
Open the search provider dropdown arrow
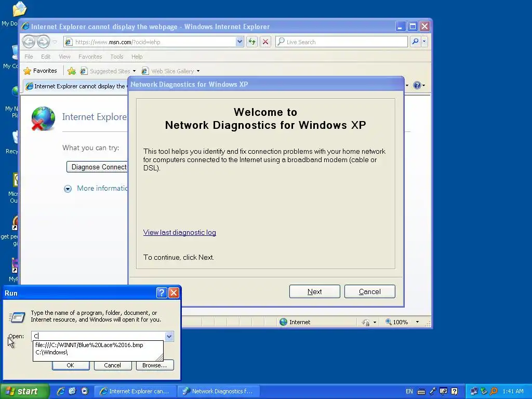click(424, 42)
